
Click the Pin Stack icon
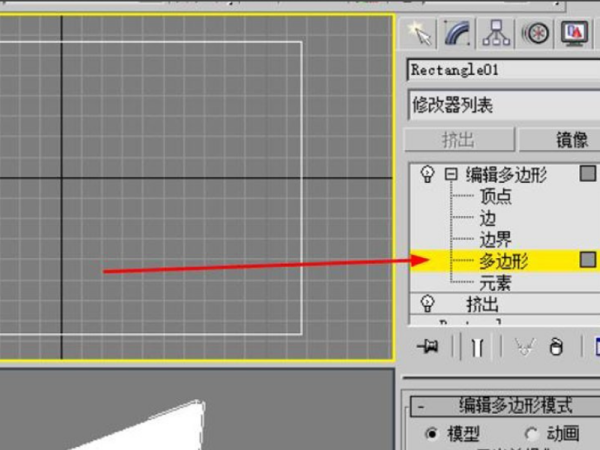[428, 347]
